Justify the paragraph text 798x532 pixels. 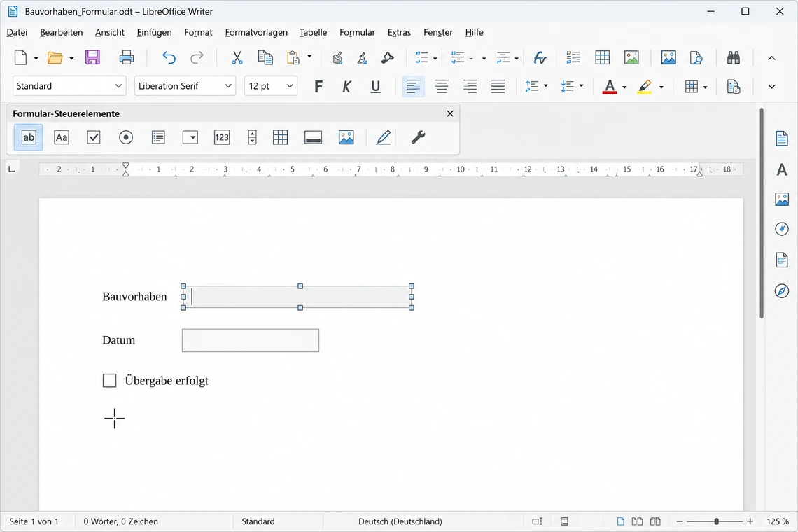pyautogui.click(x=498, y=87)
